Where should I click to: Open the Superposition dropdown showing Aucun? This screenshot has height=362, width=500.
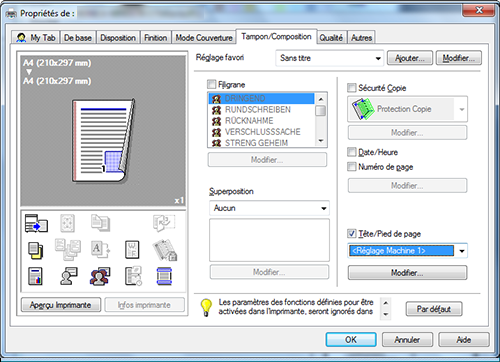[x=269, y=208]
